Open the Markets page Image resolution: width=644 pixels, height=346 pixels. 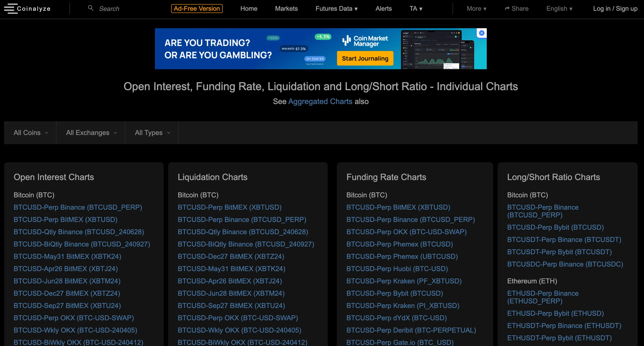coord(286,9)
